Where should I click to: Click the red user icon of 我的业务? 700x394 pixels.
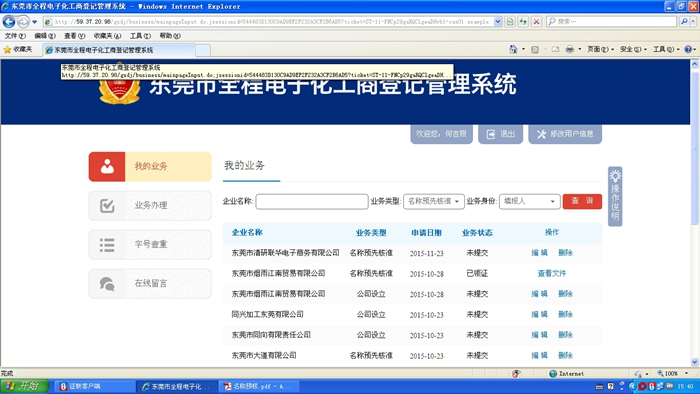click(107, 166)
